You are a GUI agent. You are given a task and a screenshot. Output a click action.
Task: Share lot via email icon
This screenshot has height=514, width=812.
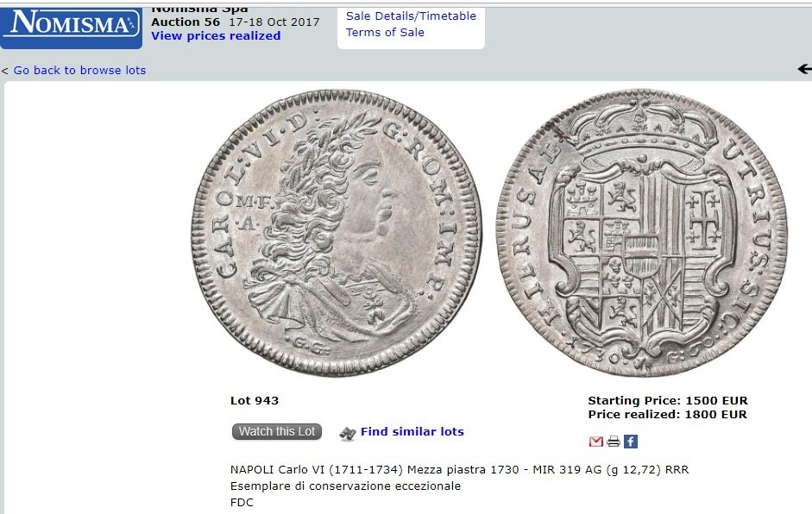[596, 441]
